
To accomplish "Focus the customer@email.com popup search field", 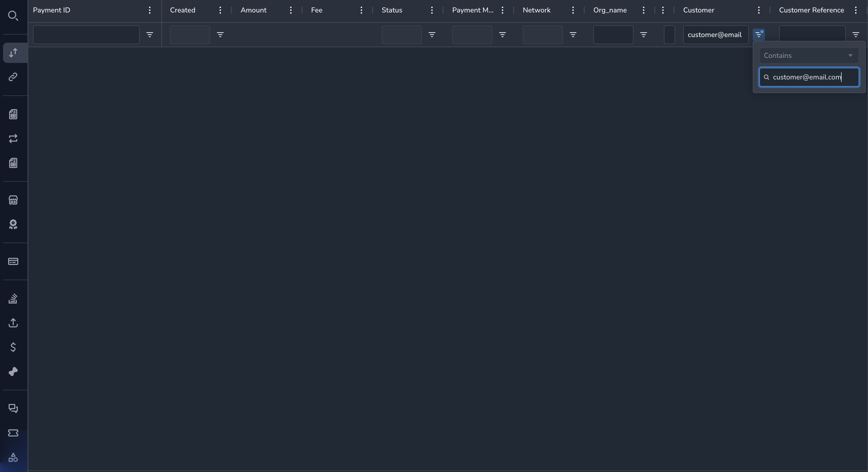I will tap(809, 77).
